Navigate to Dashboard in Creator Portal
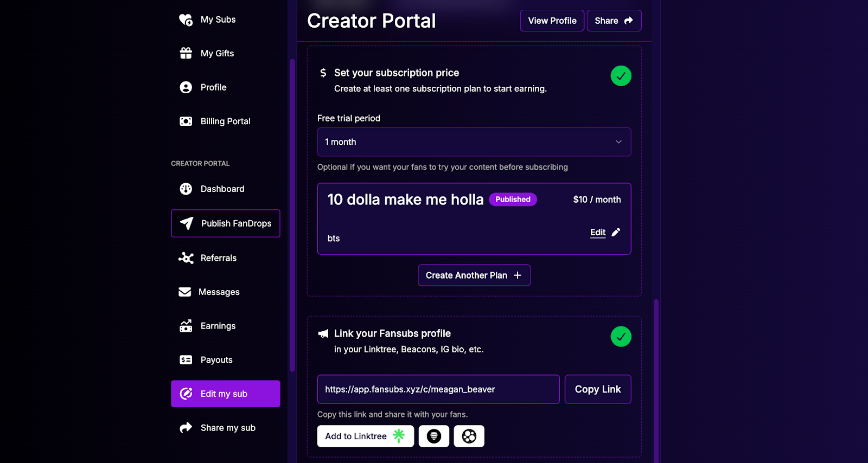 [x=222, y=189]
